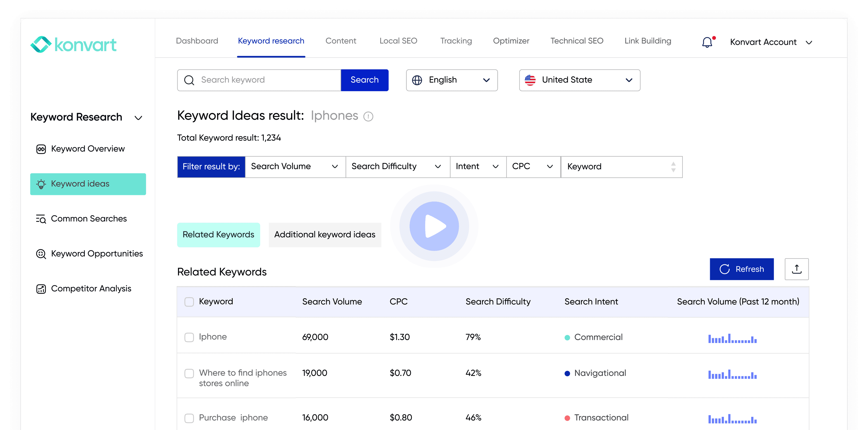
Task: Switch to the Tracking tab
Action: coord(456,41)
